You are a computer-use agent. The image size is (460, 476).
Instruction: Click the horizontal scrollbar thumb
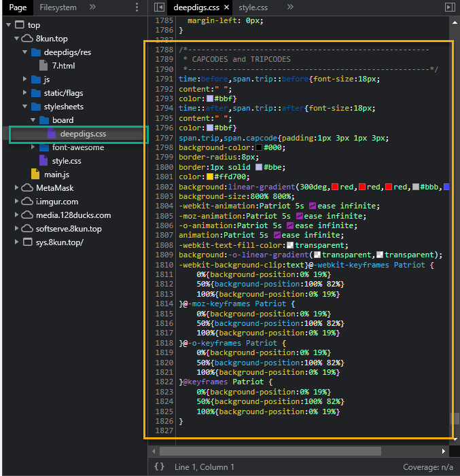[x=270, y=451]
